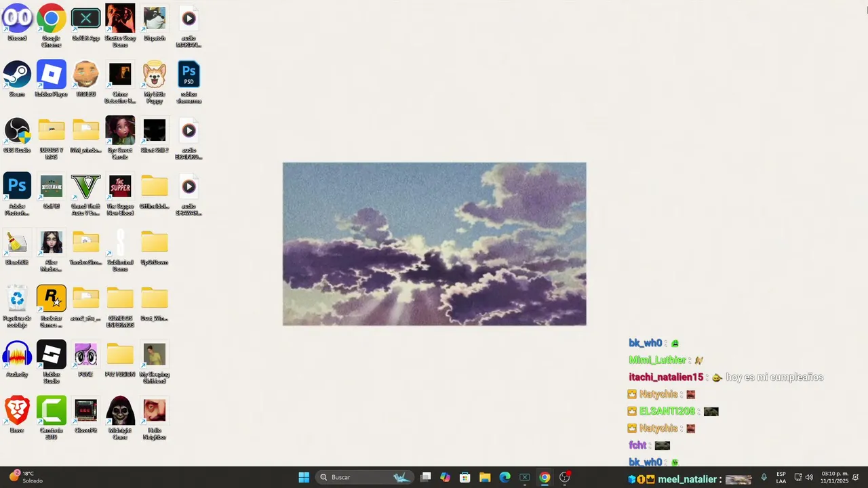This screenshot has height=488, width=868.
Task: Open the Brave browser shortcut
Action: [17, 415]
